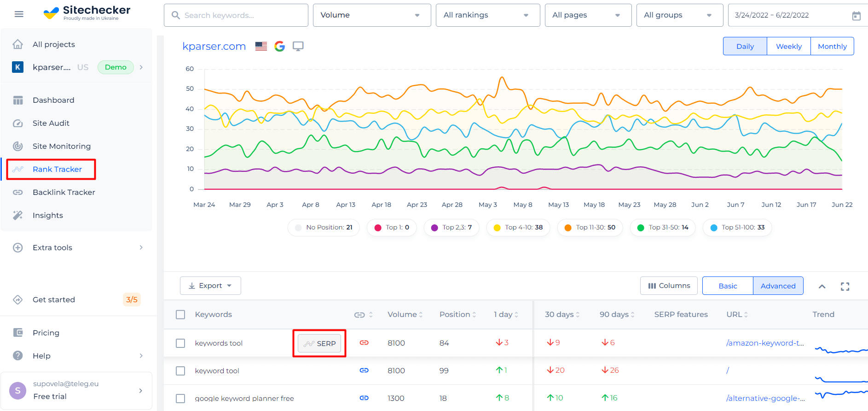Viewport: 868px width, 411px height.
Task: Expand the Help submenu chevron
Action: coord(141,356)
